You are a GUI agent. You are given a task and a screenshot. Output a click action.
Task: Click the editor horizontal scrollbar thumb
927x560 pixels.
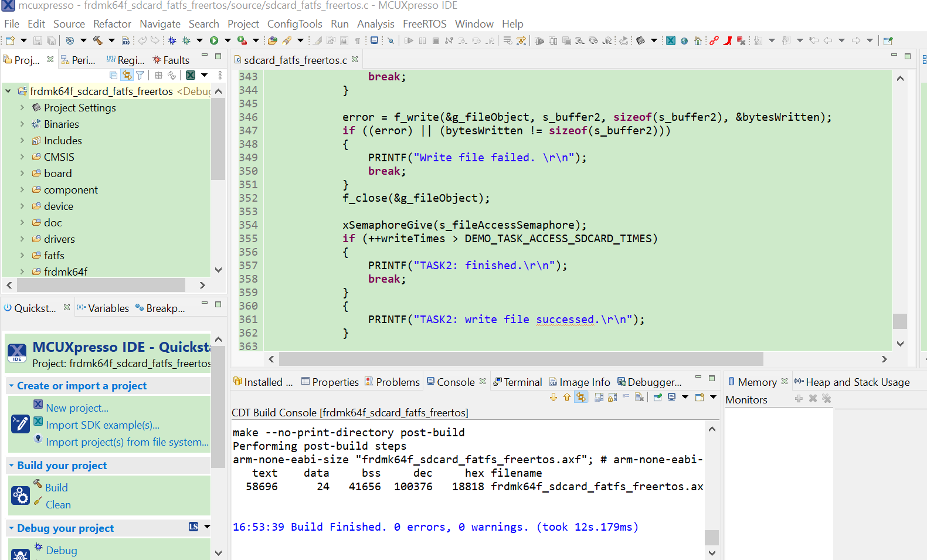[521, 359]
